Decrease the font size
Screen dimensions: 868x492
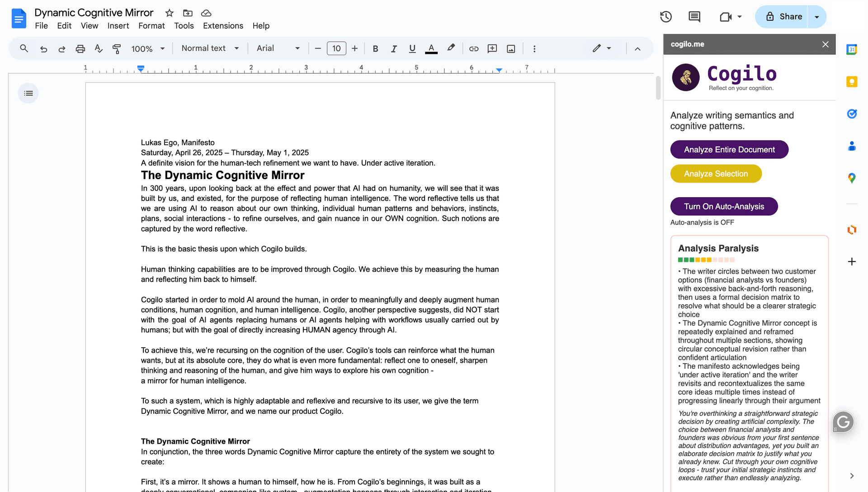(318, 49)
